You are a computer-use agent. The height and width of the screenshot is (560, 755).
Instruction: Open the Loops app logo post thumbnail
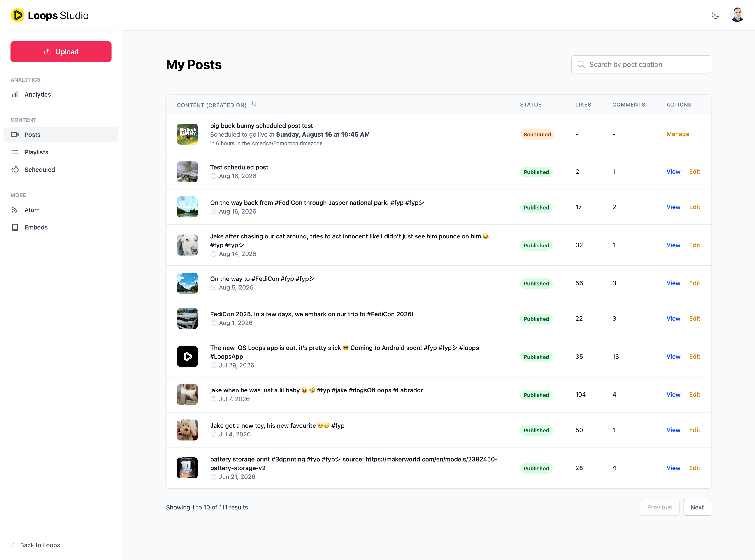[187, 356]
